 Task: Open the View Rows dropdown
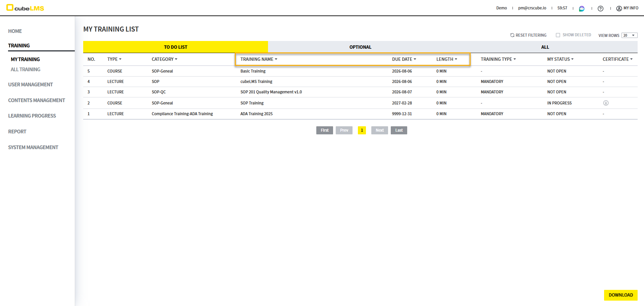click(629, 35)
